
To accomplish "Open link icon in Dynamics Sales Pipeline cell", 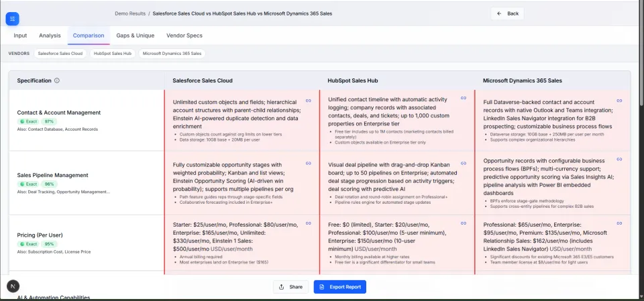I will click(619, 160).
